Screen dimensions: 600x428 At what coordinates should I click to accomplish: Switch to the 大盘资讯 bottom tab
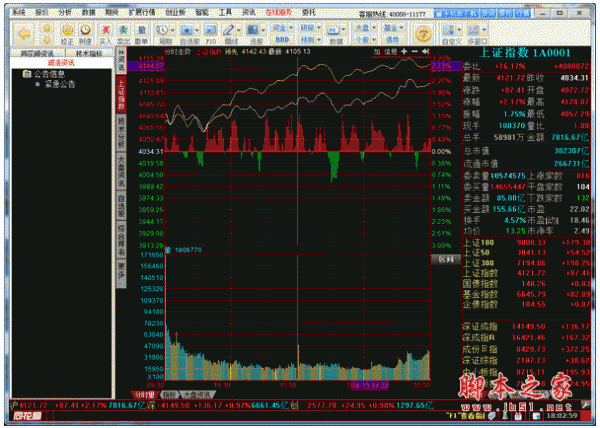(197, 394)
